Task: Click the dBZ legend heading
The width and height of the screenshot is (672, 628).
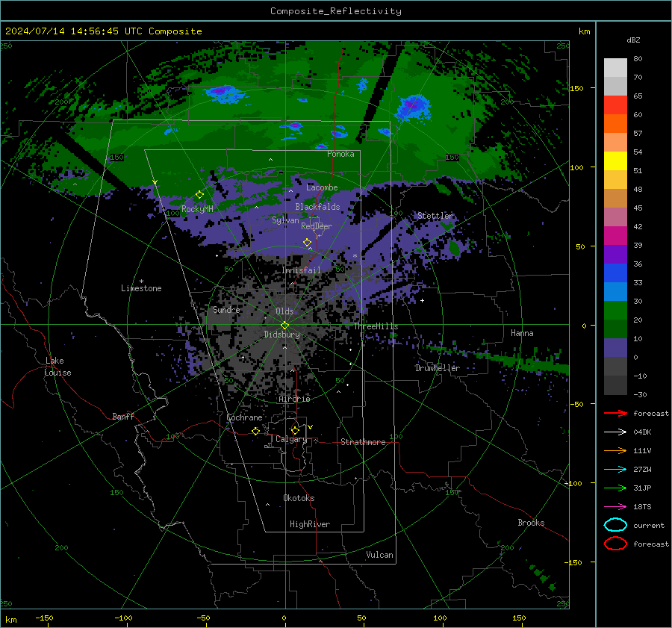Action: point(633,40)
